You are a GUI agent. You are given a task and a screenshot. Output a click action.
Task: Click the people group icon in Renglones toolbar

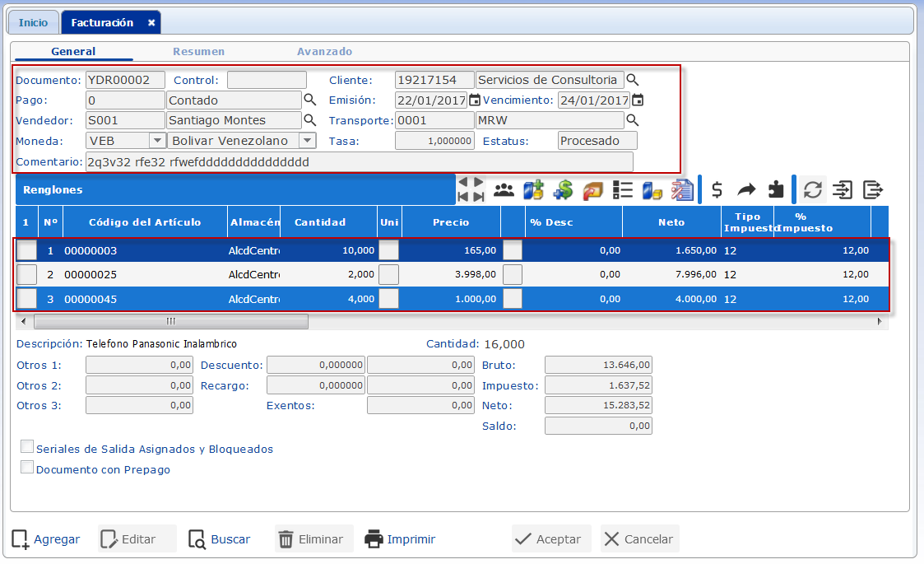pyautogui.click(x=504, y=190)
